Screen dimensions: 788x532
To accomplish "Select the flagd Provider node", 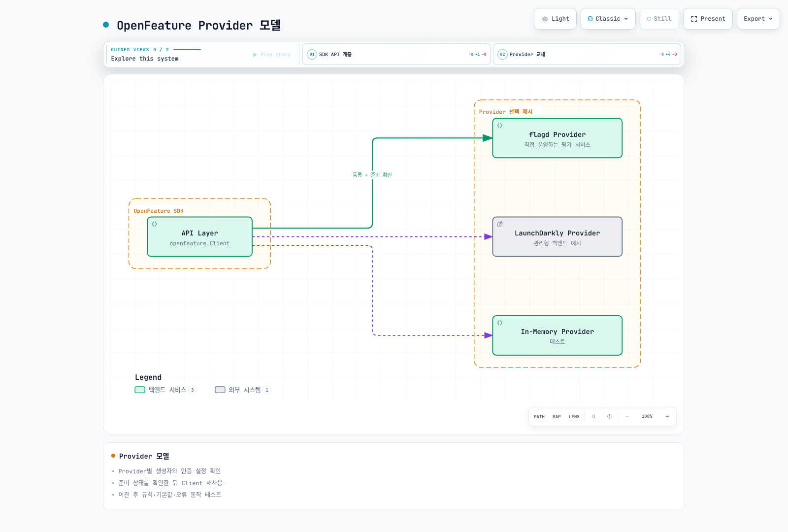I will point(558,138).
